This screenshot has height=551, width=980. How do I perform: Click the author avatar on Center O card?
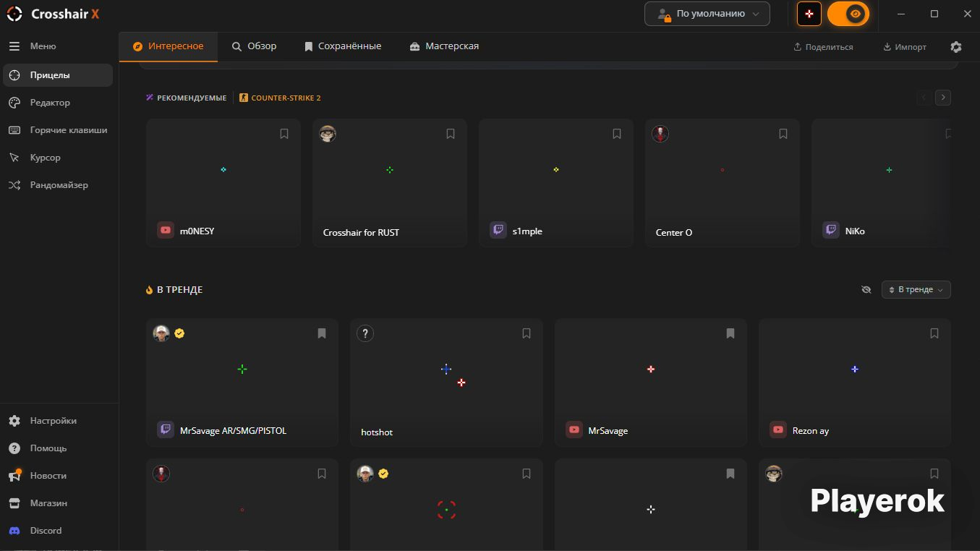660,134
